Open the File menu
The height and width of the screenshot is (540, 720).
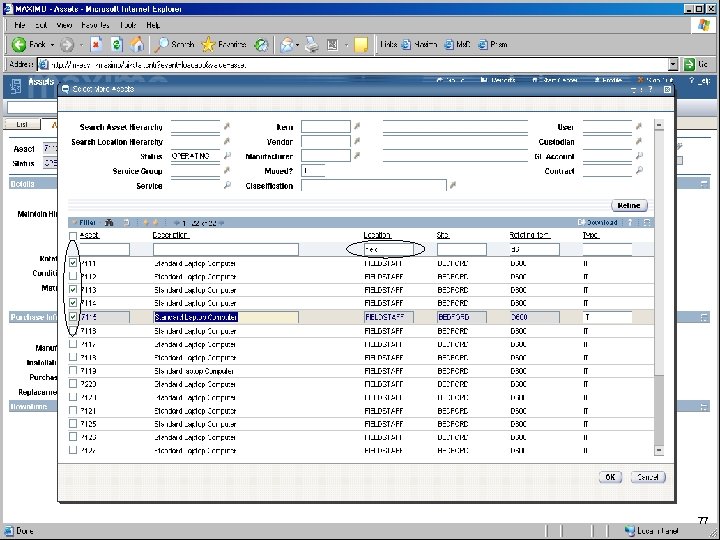(19, 25)
